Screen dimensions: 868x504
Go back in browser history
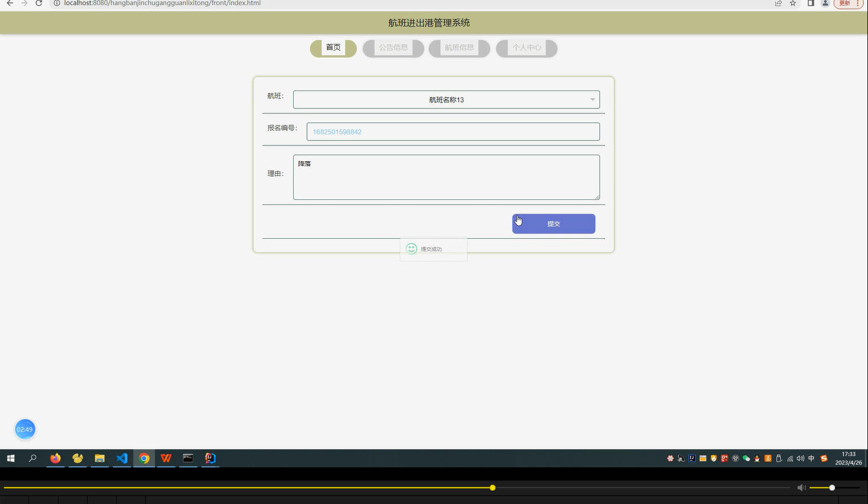10,3
